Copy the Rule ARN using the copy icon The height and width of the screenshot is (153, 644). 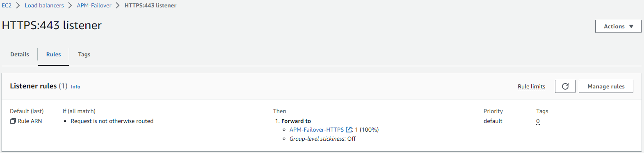point(13,121)
